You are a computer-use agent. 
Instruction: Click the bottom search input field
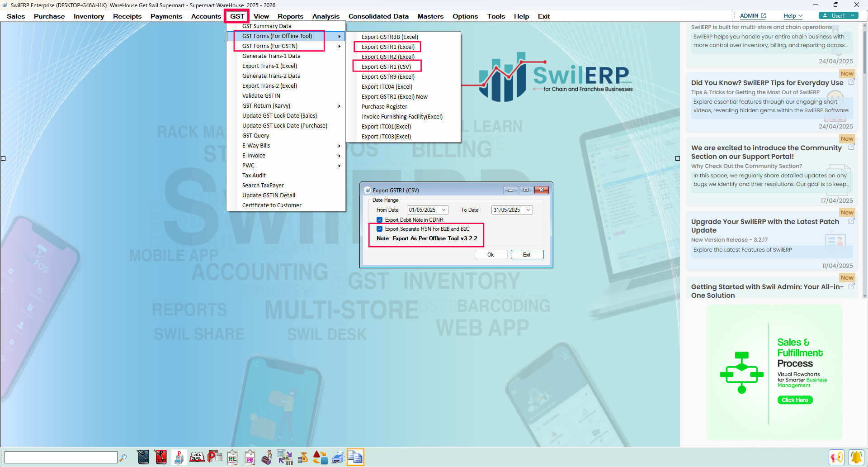[61, 457]
